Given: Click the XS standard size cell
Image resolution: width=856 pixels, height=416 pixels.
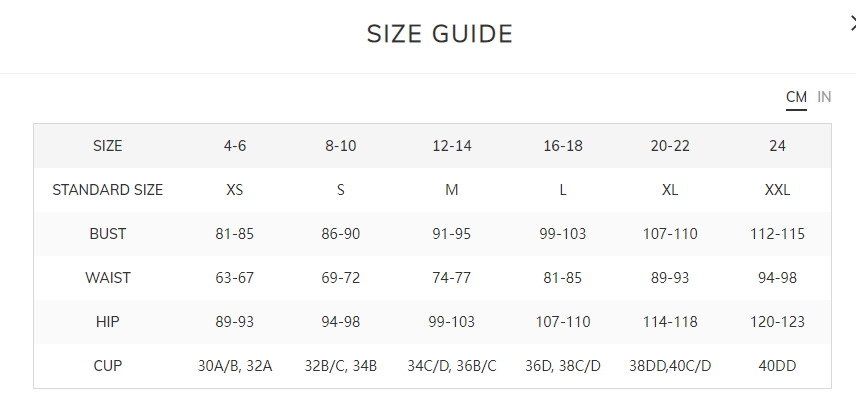Looking at the screenshot, I should coord(235,190).
